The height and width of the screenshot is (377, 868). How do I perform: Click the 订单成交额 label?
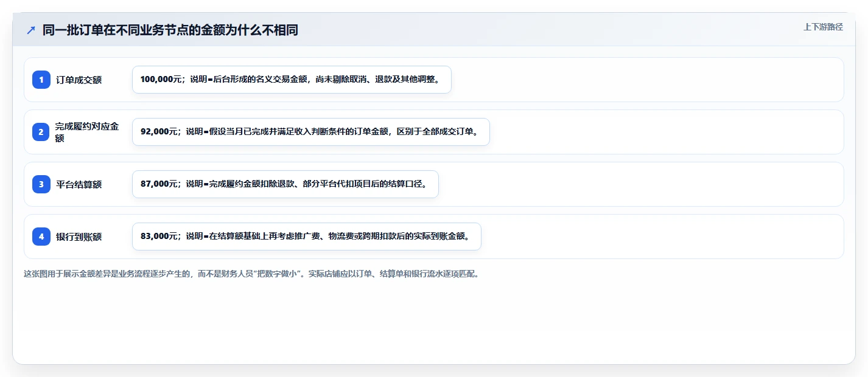[79, 80]
